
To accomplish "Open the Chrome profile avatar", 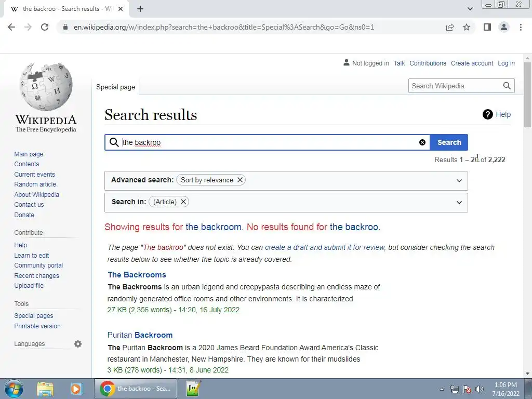I will tap(504, 27).
